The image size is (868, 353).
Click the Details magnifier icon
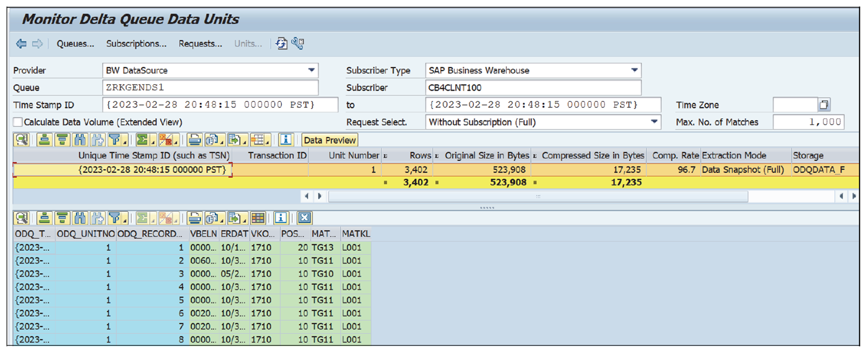21,139
